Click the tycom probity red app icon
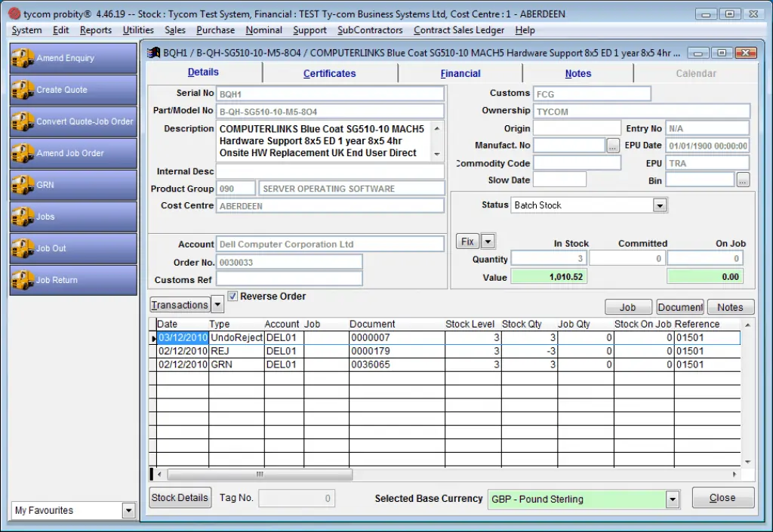Image resolution: width=773 pixels, height=532 pixels. [15, 14]
